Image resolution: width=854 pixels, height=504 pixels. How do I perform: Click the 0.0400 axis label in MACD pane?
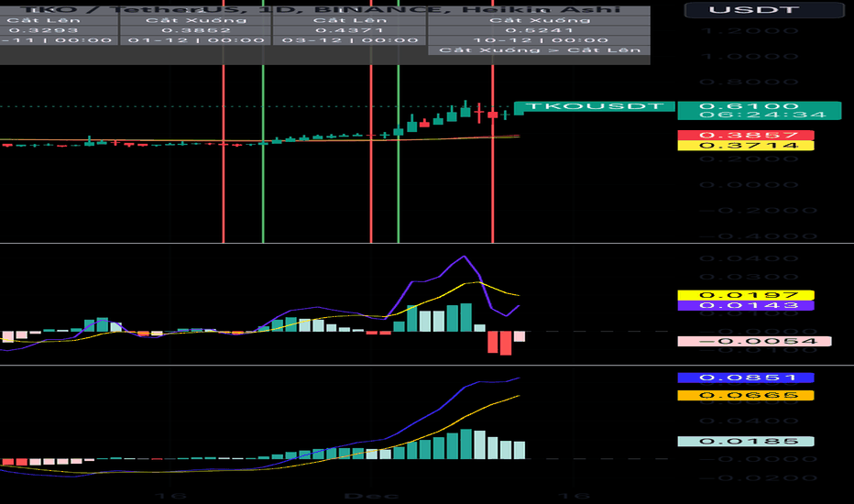point(751,258)
